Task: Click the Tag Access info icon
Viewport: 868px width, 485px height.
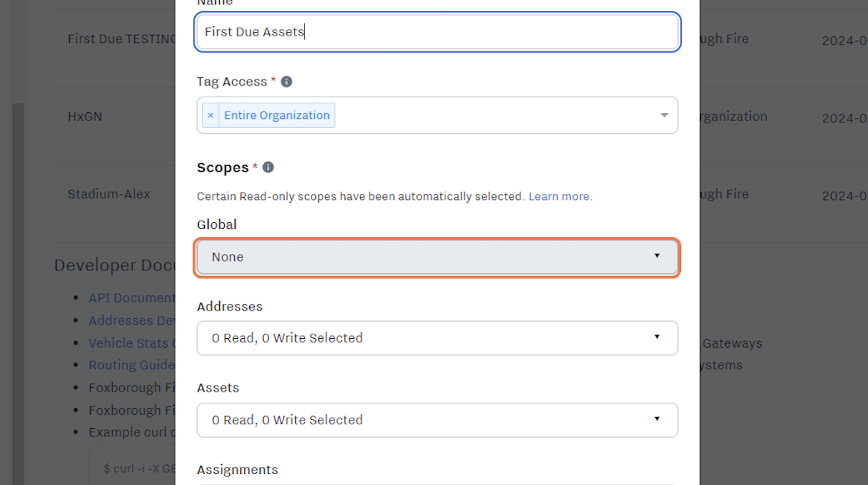Action: pos(286,82)
